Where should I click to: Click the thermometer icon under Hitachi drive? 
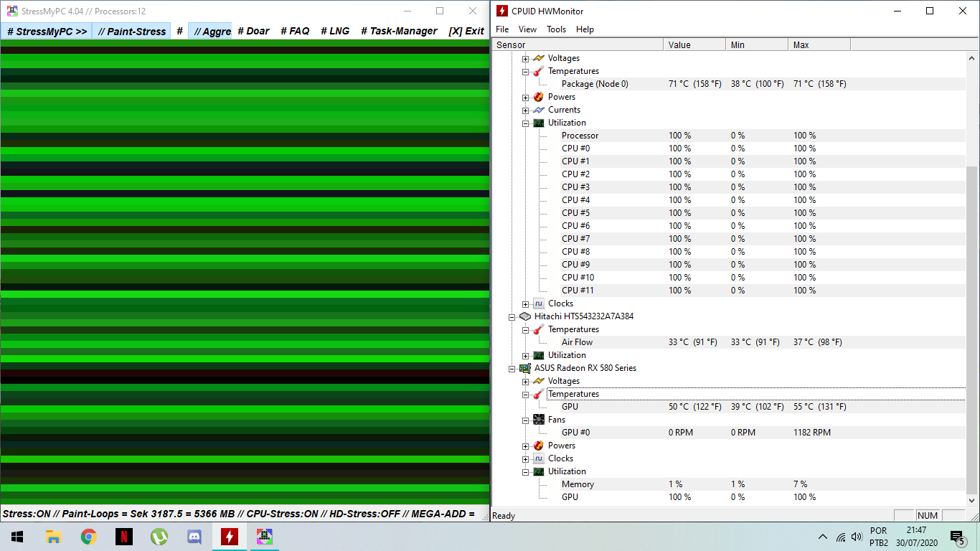point(539,329)
